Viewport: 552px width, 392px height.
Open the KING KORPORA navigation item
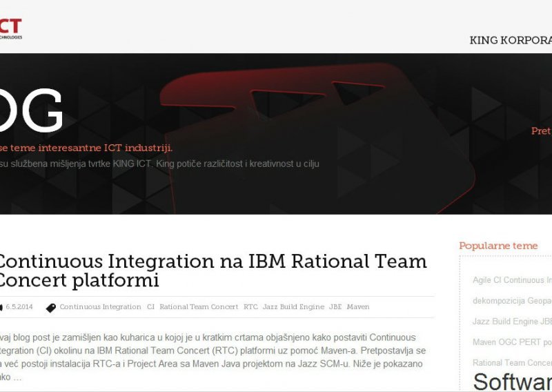511,40
